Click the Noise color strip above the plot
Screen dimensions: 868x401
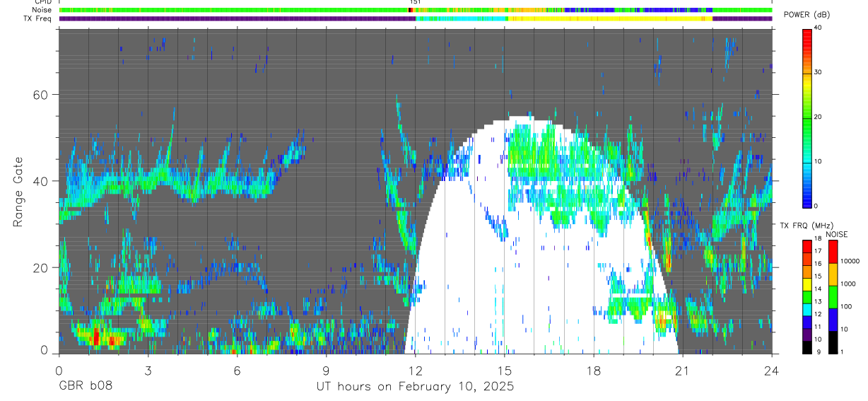click(415, 10)
